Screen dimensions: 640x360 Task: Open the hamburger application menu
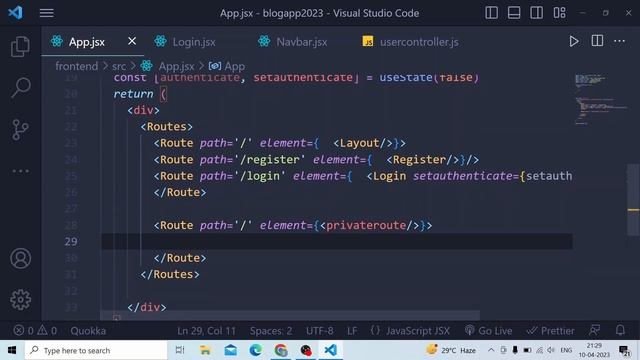click(x=47, y=13)
